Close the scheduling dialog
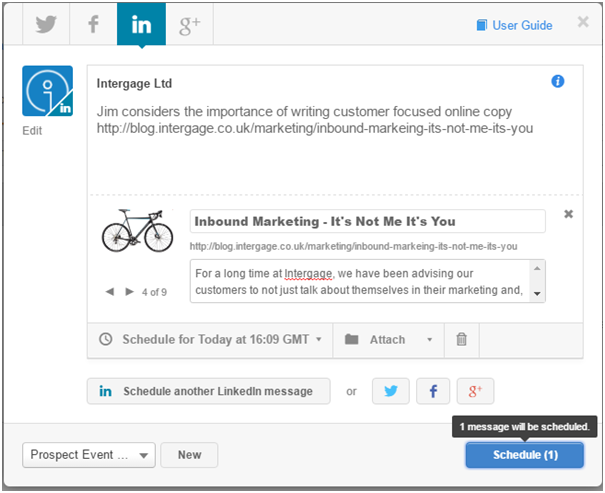The width and height of the screenshot is (605, 493). [583, 22]
